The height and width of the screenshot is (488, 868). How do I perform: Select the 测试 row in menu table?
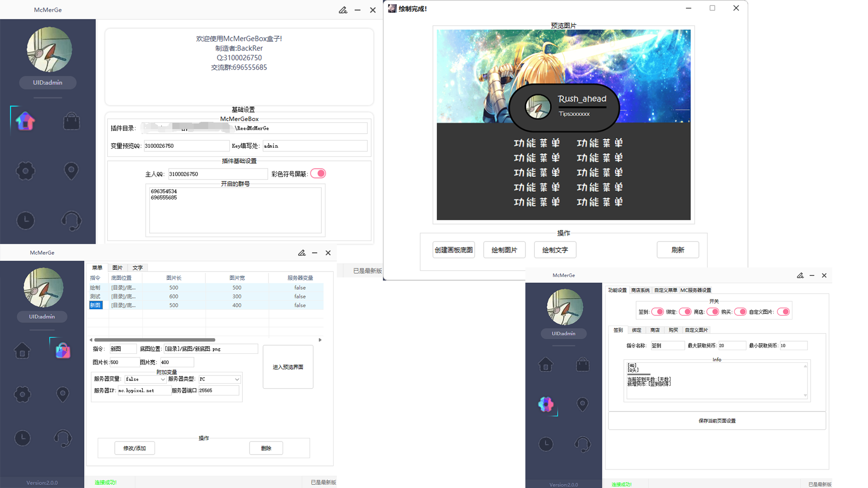tap(206, 296)
